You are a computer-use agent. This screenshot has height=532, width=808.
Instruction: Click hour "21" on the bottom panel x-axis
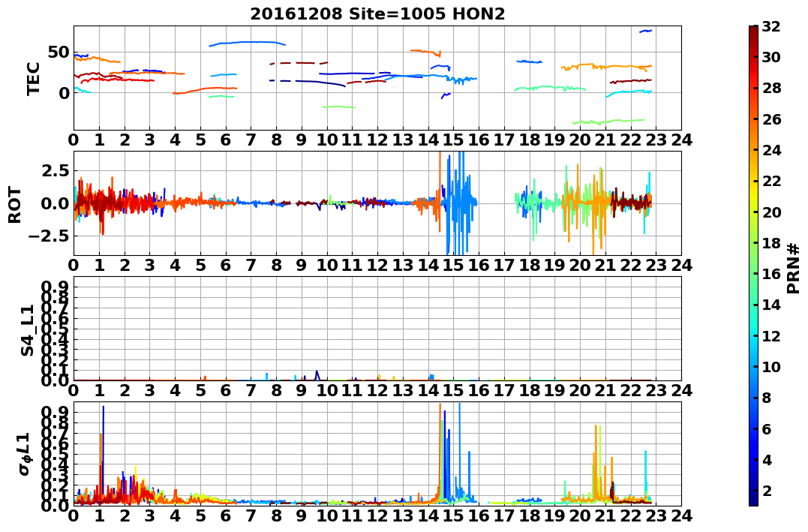(x=605, y=515)
